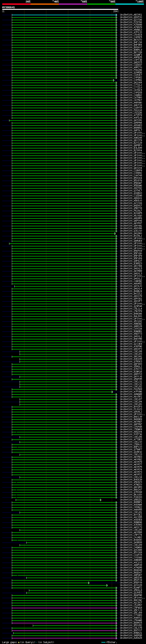Select the orange 40% identity legend segment
This screenshot has height=644, width=146.
45,4
